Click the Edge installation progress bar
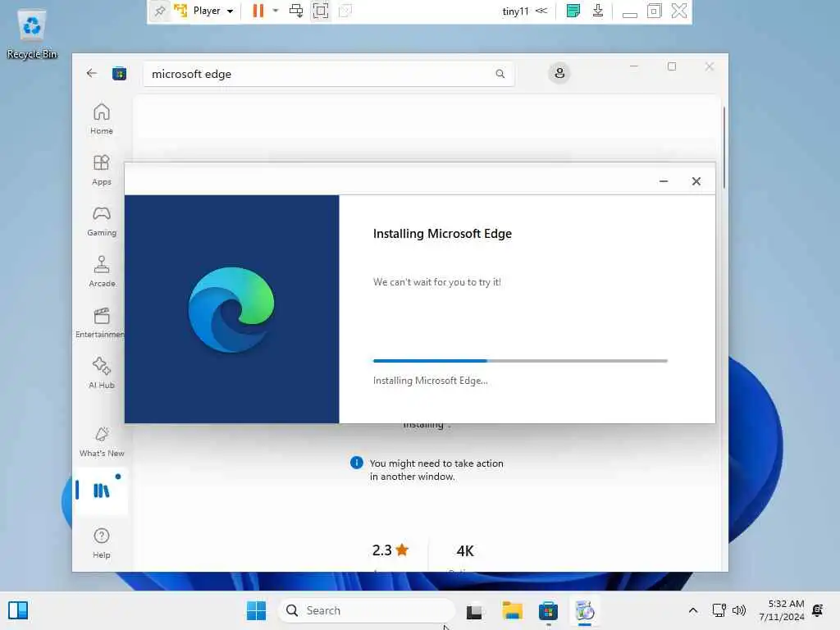The width and height of the screenshot is (840, 630). point(520,361)
